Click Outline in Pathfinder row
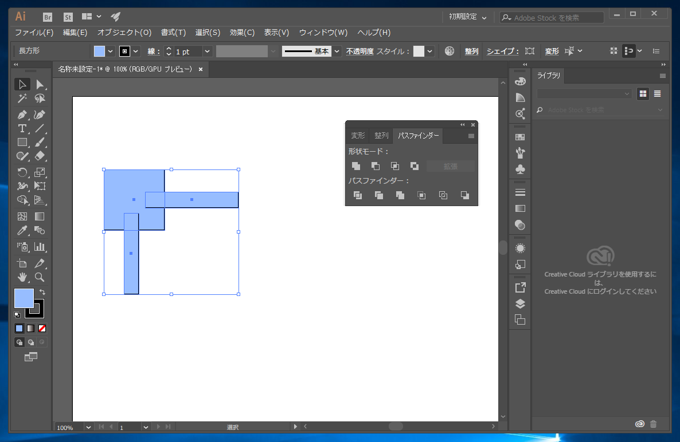 click(x=443, y=195)
